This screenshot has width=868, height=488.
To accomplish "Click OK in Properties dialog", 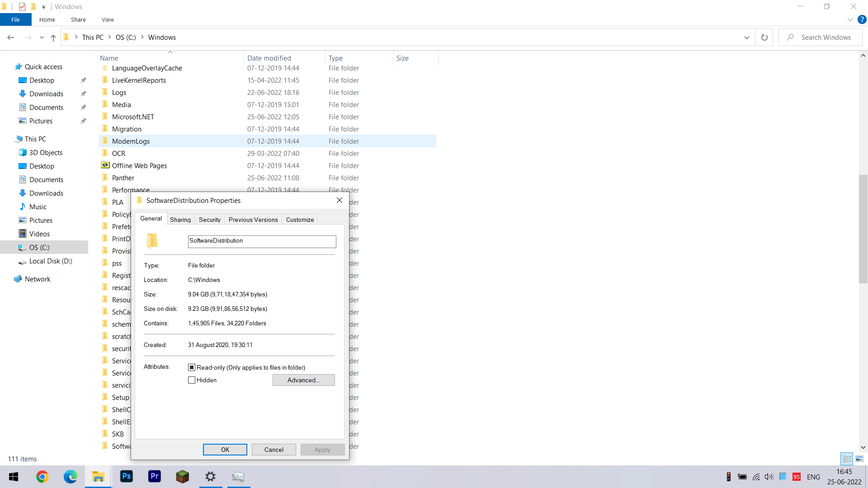I will click(225, 450).
